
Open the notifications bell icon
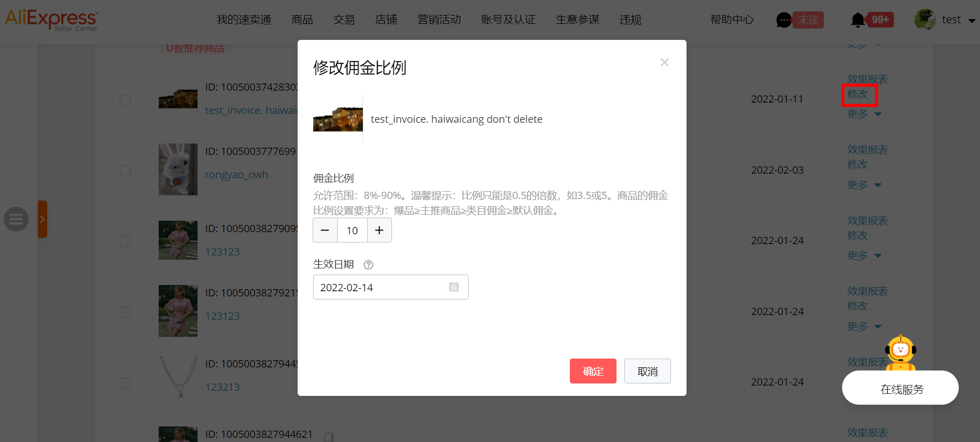click(x=858, y=20)
